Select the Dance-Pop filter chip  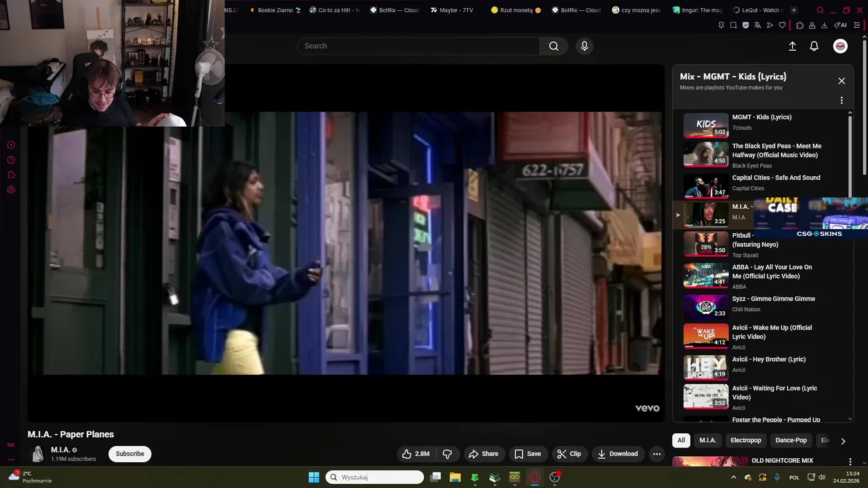(791, 441)
